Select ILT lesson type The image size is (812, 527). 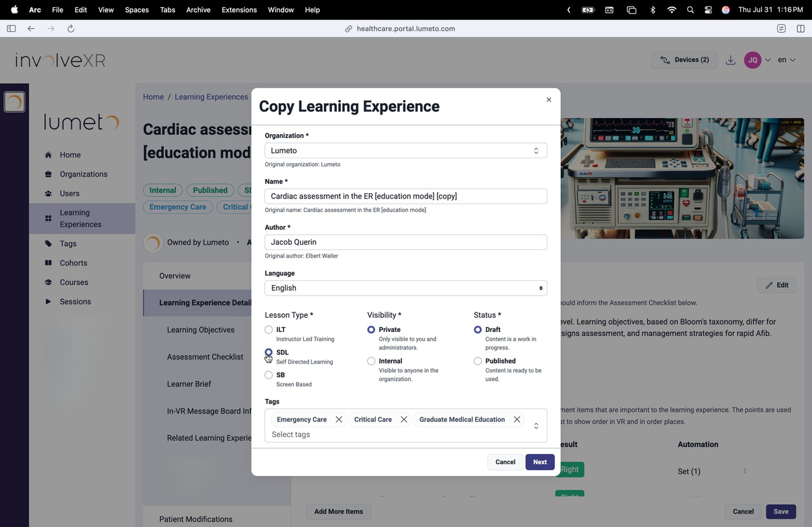coord(268,330)
